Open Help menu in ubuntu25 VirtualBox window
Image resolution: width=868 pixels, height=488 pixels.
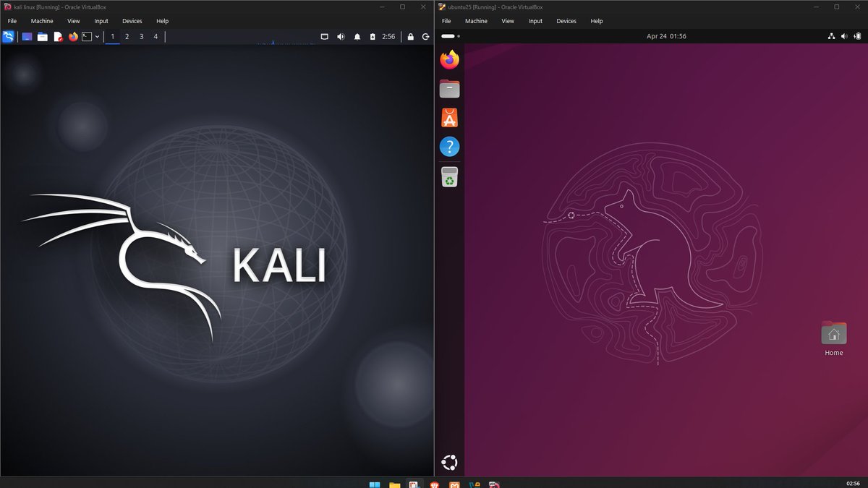coord(597,21)
